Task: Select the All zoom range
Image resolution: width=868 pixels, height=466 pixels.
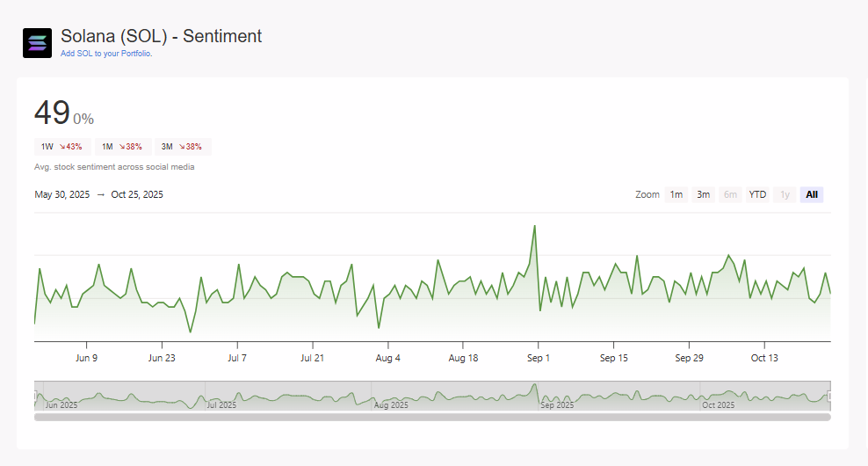Action: click(x=812, y=194)
